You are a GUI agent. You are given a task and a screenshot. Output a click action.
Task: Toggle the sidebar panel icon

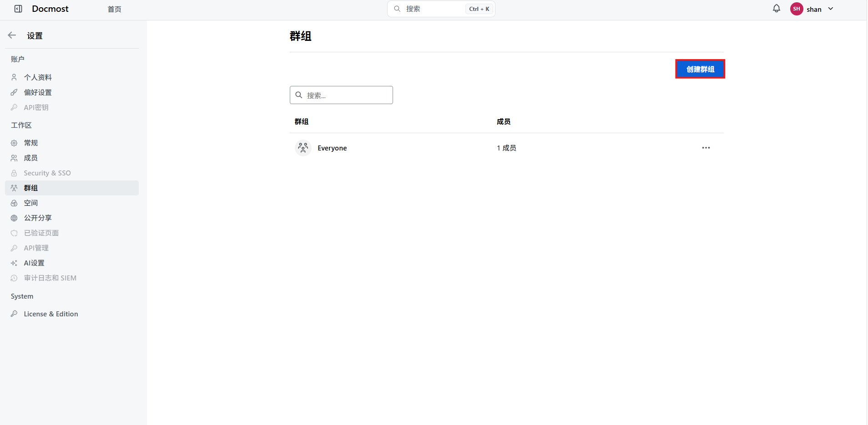pyautogui.click(x=18, y=9)
